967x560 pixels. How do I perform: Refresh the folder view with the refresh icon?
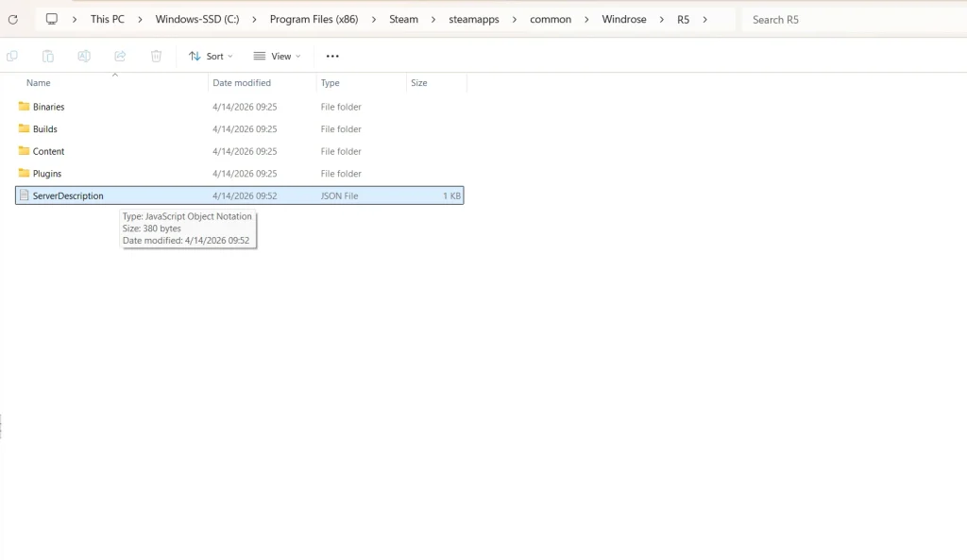click(12, 19)
